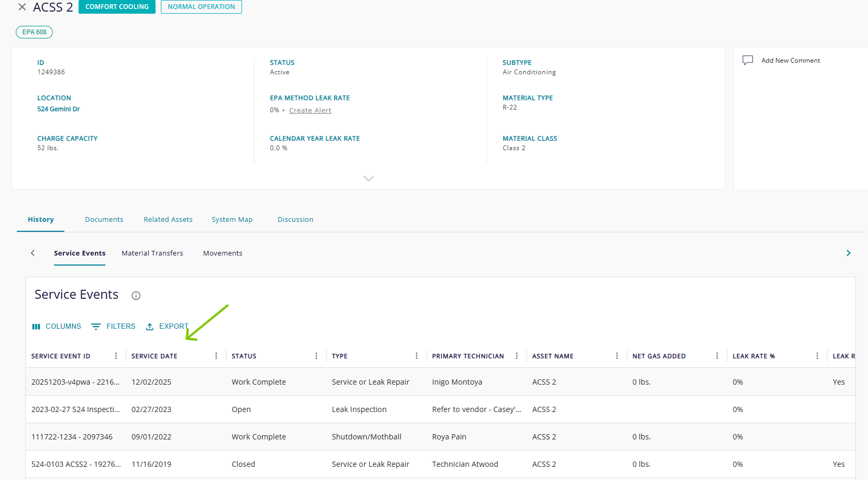Image resolution: width=868 pixels, height=480 pixels.
Task: Expand the asset details chevron
Action: [369, 179]
